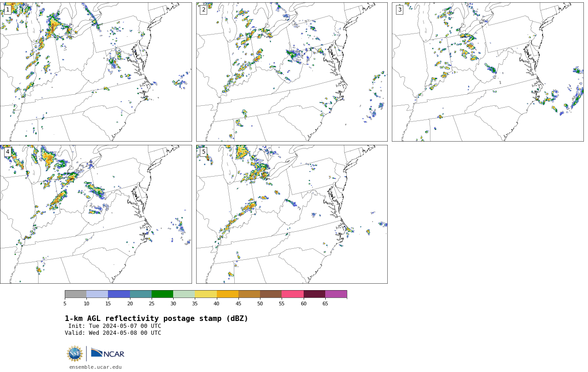
Task: Click the orange 40-45 dBZ swatch
Action: pos(227,294)
